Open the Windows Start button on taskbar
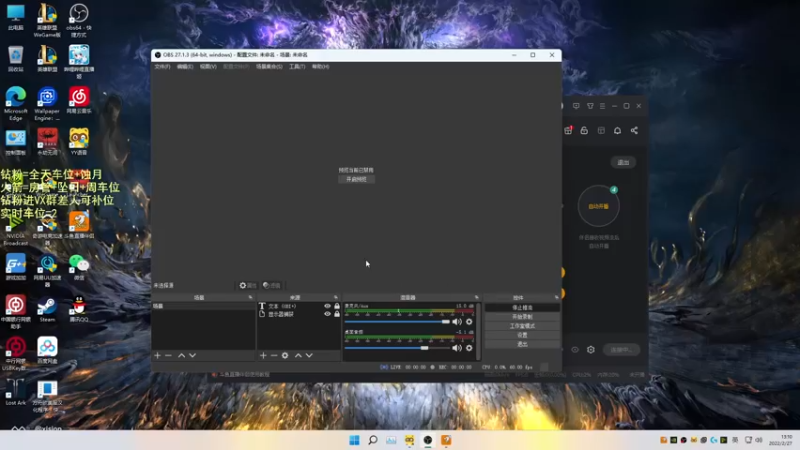The image size is (800, 450). point(354,440)
